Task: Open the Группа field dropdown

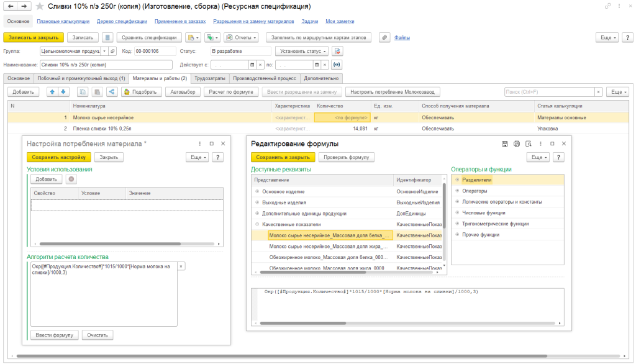Action: (x=104, y=51)
